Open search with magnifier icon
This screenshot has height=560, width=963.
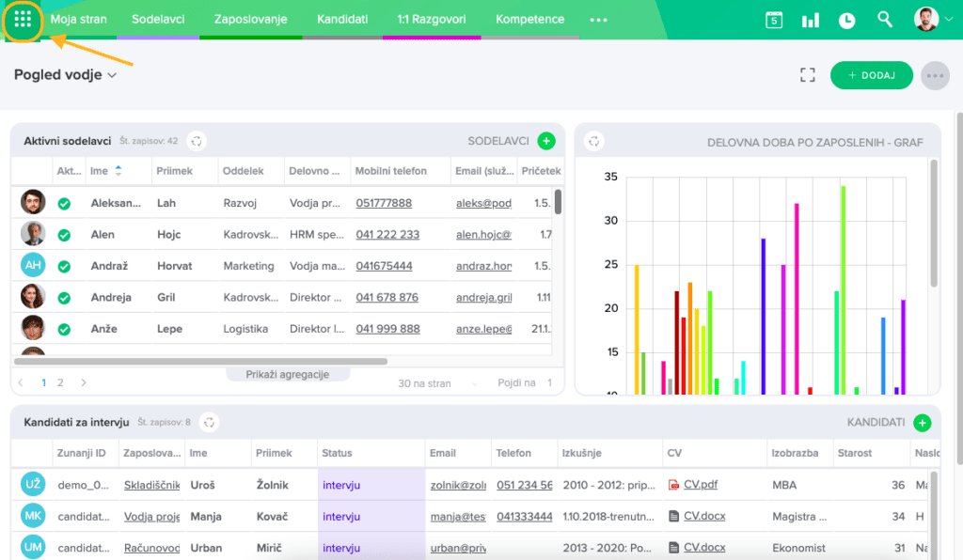pyautogui.click(x=884, y=20)
